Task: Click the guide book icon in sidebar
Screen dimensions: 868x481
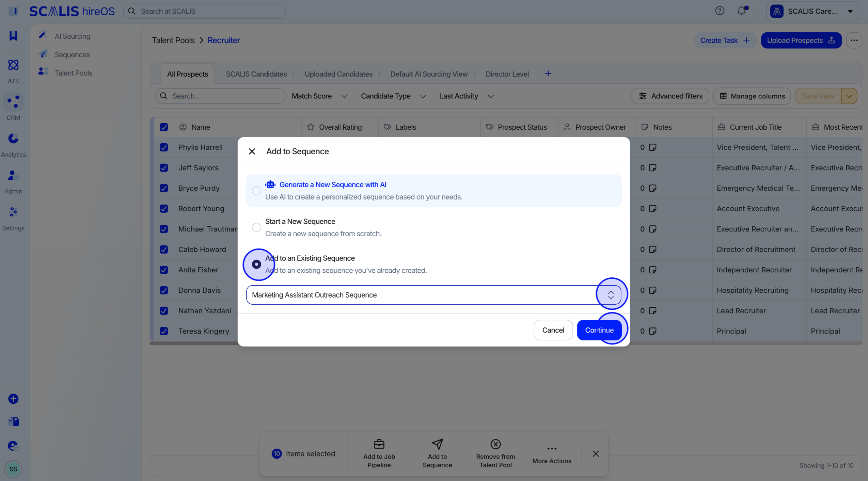Action: click(13, 421)
